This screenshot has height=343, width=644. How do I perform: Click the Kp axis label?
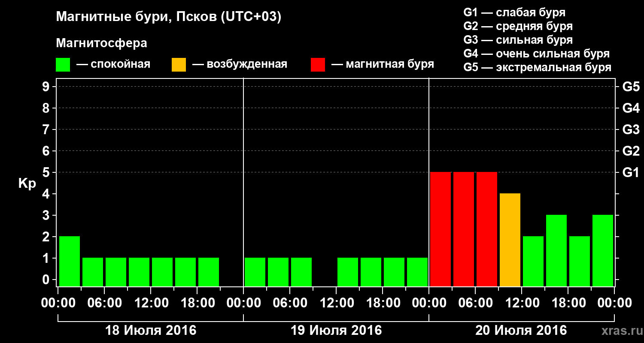(x=27, y=184)
